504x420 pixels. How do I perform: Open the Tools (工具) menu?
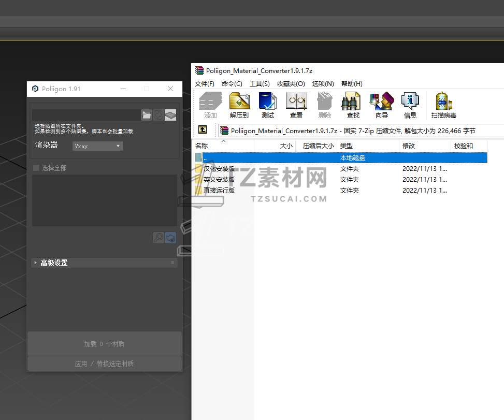[260, 83]
